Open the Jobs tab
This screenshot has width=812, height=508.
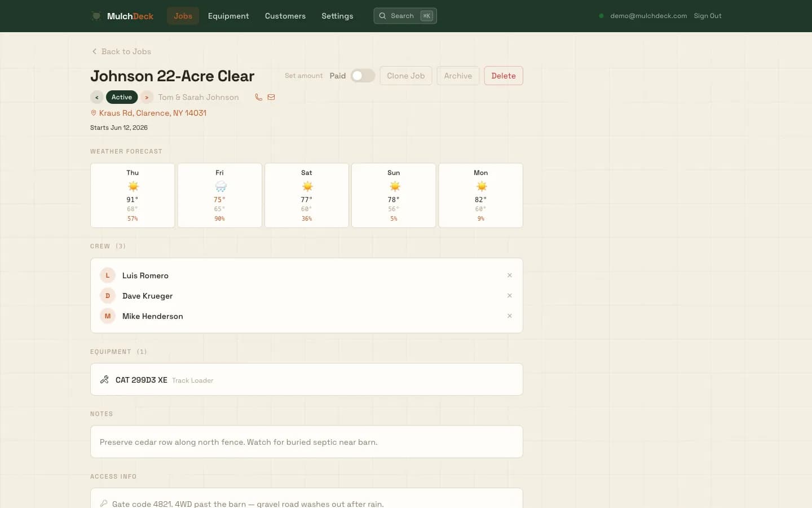point(183,16)
